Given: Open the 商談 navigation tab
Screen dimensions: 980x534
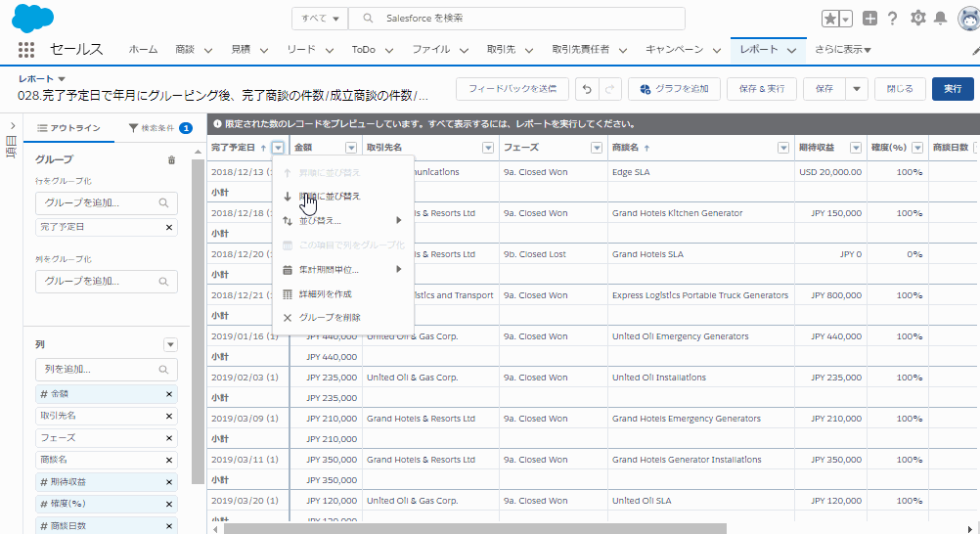Looking at the screenshot, I should point(185,50).
